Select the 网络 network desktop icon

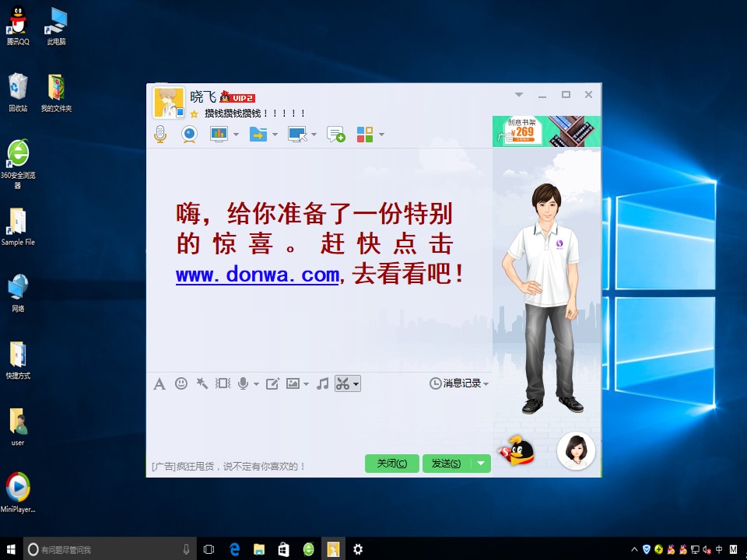pyautogui.click(x=18, y=293)
